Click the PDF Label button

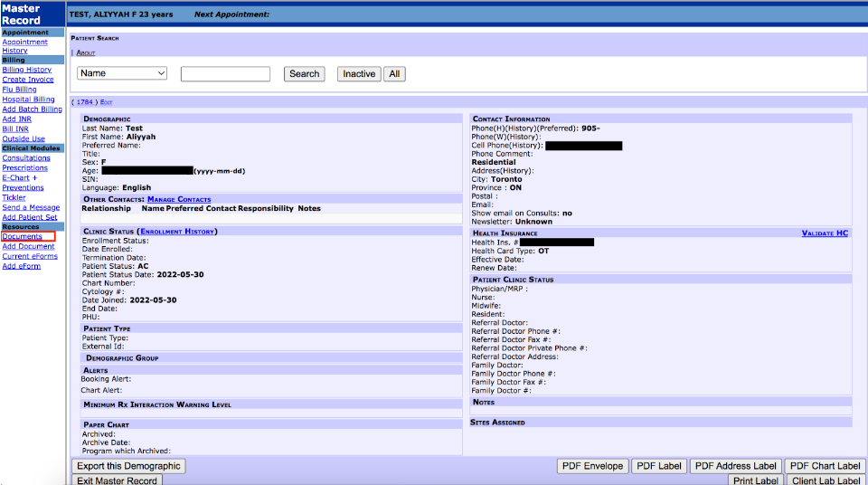pyautogui.click(x=659, y=466)
